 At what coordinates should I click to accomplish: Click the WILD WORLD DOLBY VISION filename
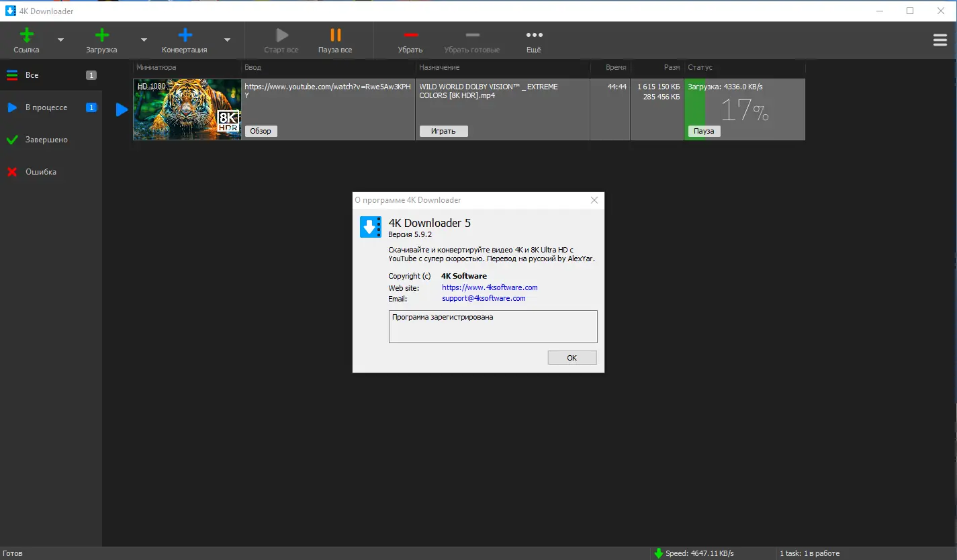pos(488,91)
